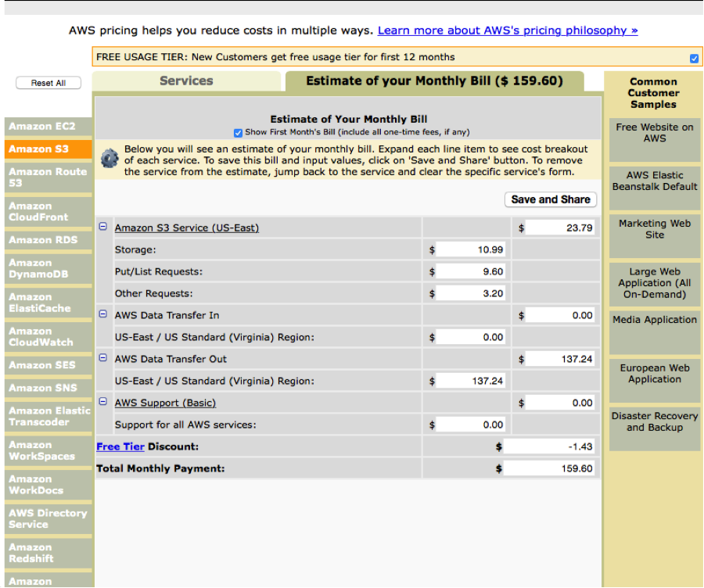This screenshot has width=704, height=588.
Task: Follow the Free Tier link
Action: coord(120,446)
